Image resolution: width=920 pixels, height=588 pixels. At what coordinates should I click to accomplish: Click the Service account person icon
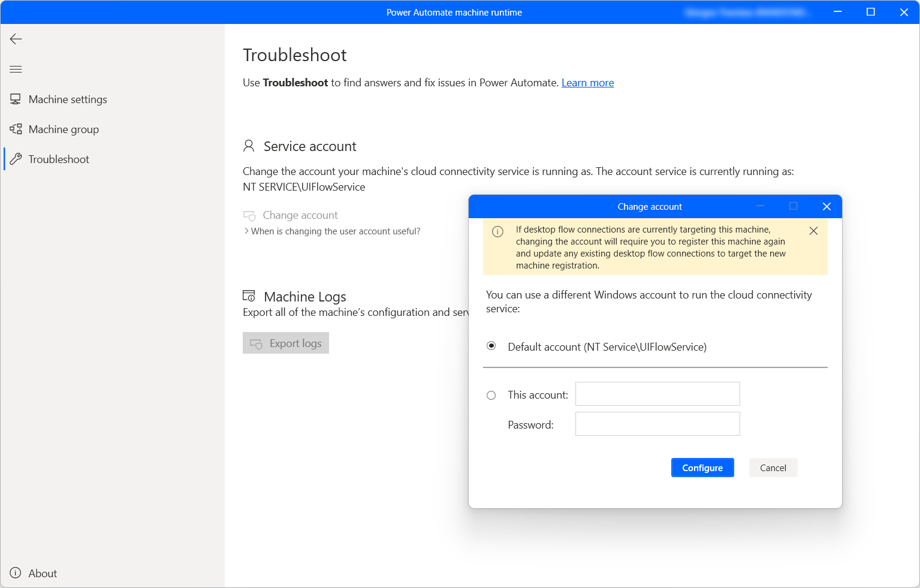[248, 145]
